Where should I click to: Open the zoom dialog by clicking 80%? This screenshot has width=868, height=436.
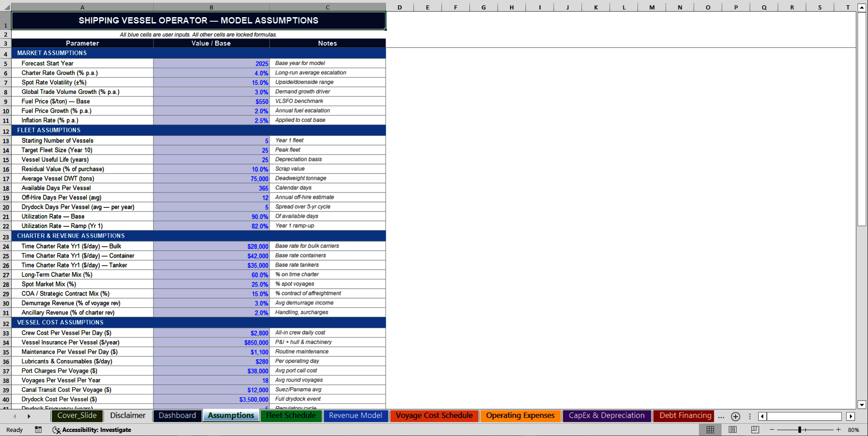[854, 430]
